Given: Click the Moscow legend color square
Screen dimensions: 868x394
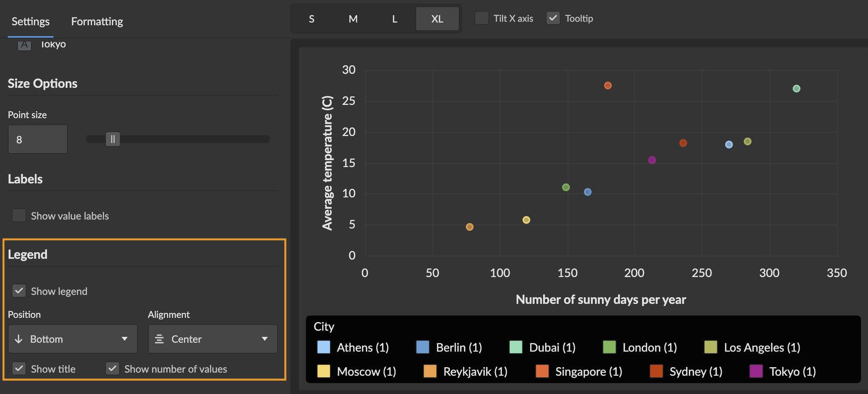Looking at the screenshot, I should tap(323, 371).
